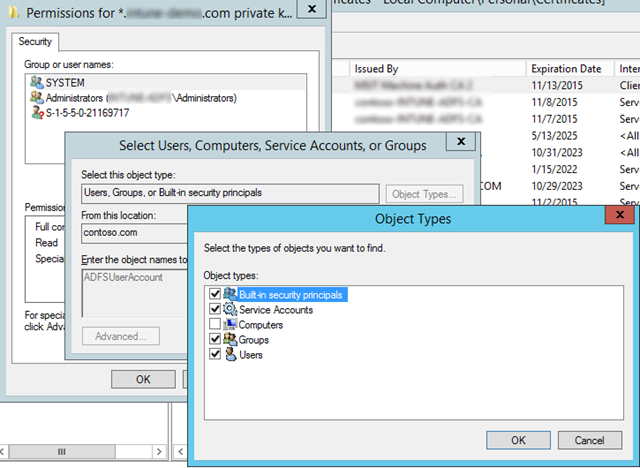Uncheck Built-in security principals checkbox
The width and height of the screenshot is (640, 468).
pos(213,295)
